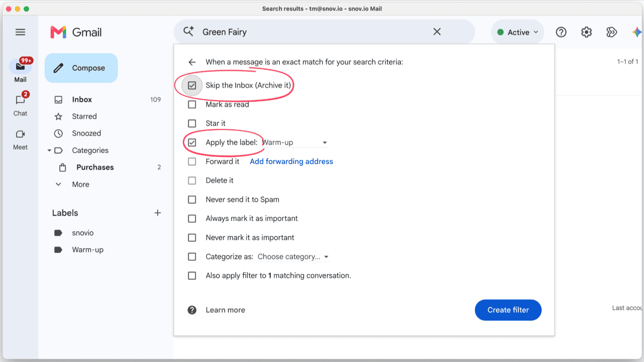The width and height of the screenshot is (644, 362).
Task: Open the Warm-up label dropdown
Action: (295, 142)
